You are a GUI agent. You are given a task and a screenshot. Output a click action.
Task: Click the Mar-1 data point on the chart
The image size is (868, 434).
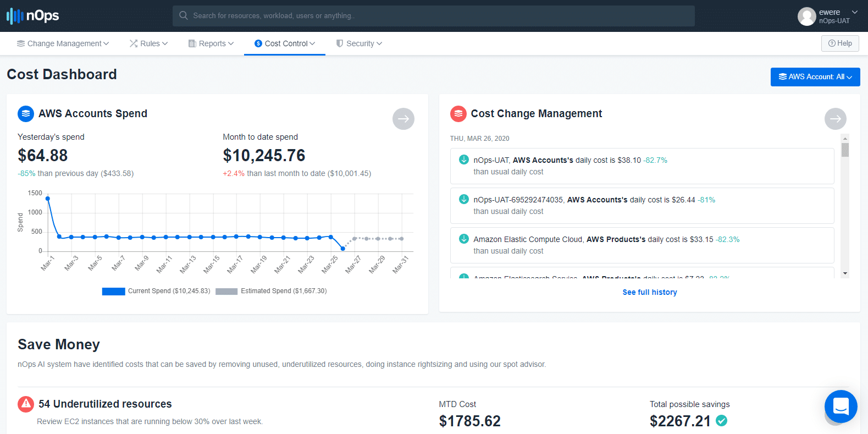[x=48, y=199]
